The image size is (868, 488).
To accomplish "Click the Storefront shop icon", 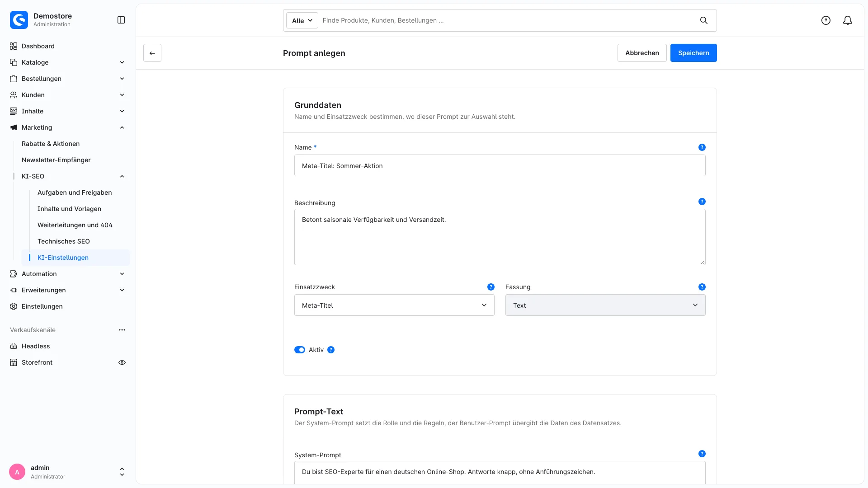I will coord(14,362).
